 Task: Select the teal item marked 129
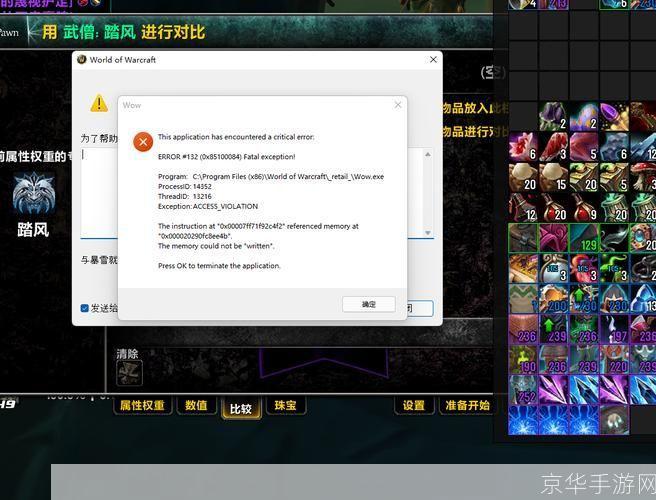click(x=584, y=238)
